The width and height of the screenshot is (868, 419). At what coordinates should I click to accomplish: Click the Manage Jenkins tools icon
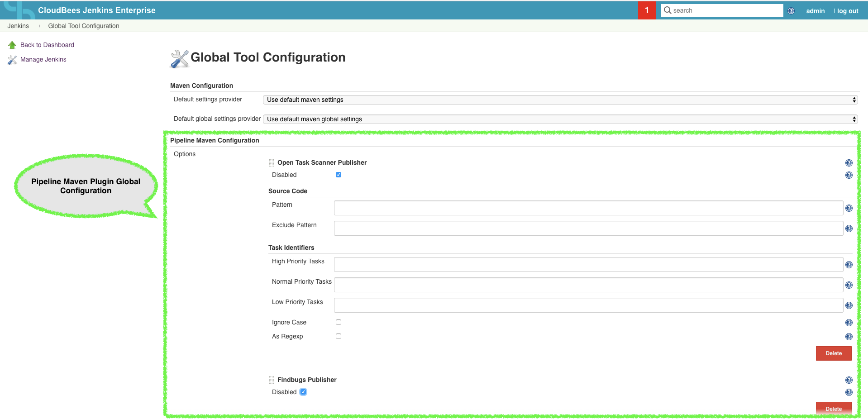coord(12,60)
